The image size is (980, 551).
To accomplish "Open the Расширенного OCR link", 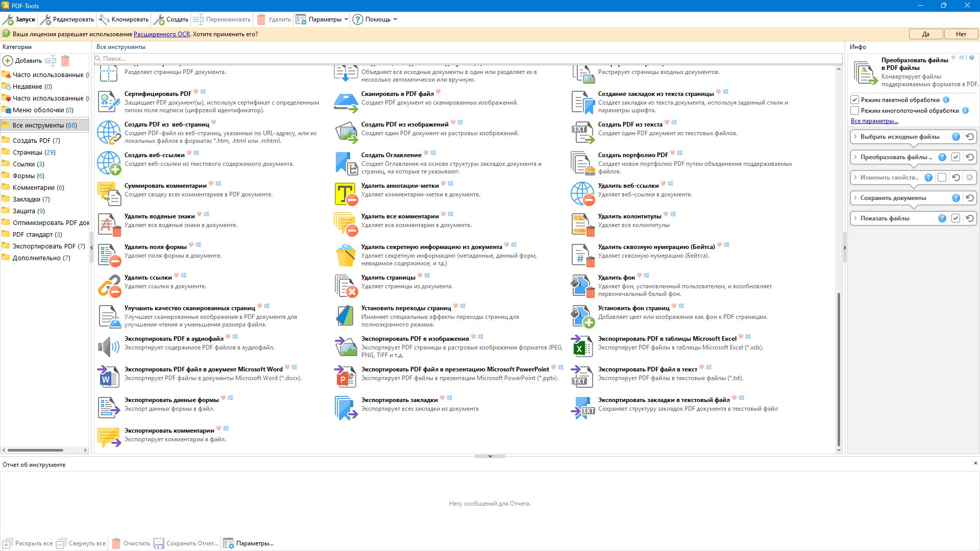I will pos(161,34).
